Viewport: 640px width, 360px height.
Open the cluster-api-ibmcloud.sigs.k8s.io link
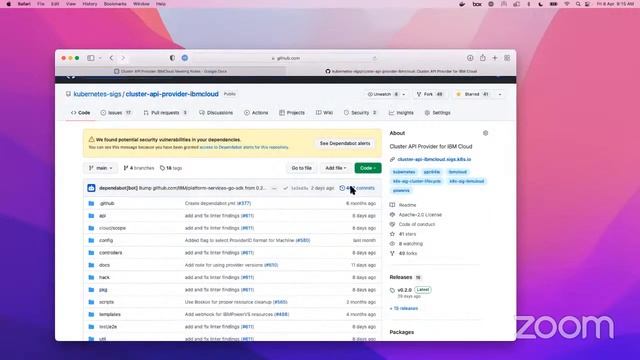tap(434, 159)
